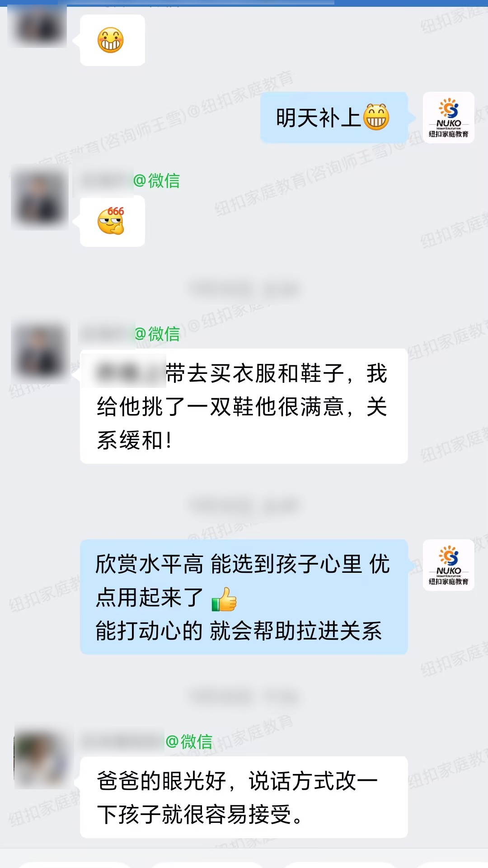Image resolution: width=488 pixels, height=868 pixels.
Task: Select the 带去买衣服和鞋子 message bubble
Action: [x=244, y=406]
